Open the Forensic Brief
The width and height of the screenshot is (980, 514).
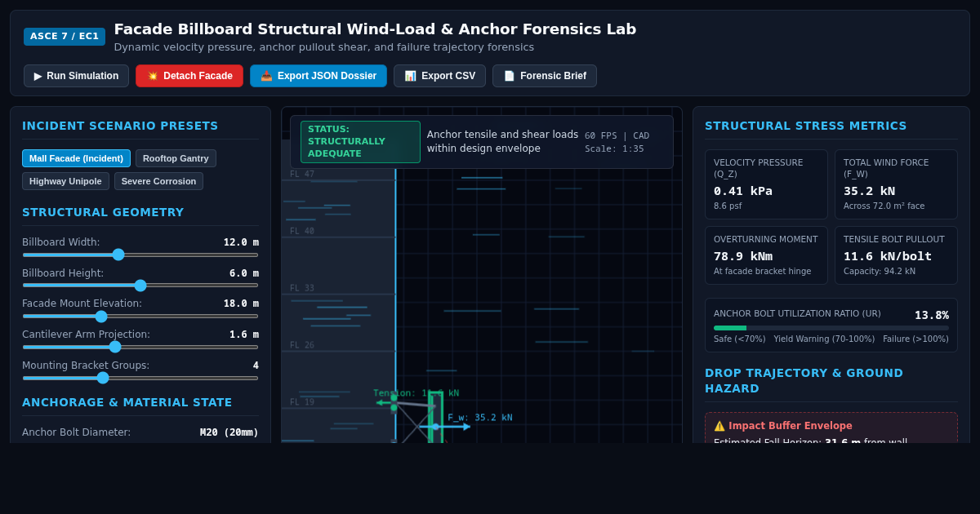coord(545,76)
